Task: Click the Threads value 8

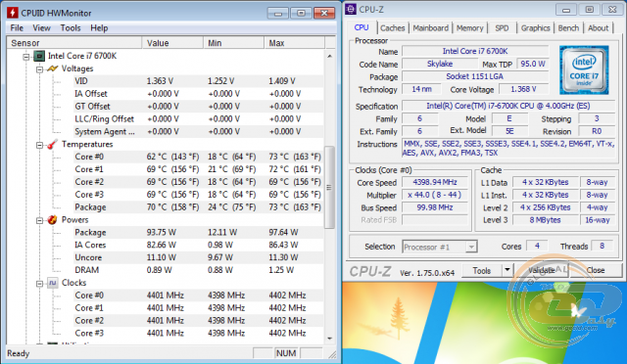Action: [602, 247]
